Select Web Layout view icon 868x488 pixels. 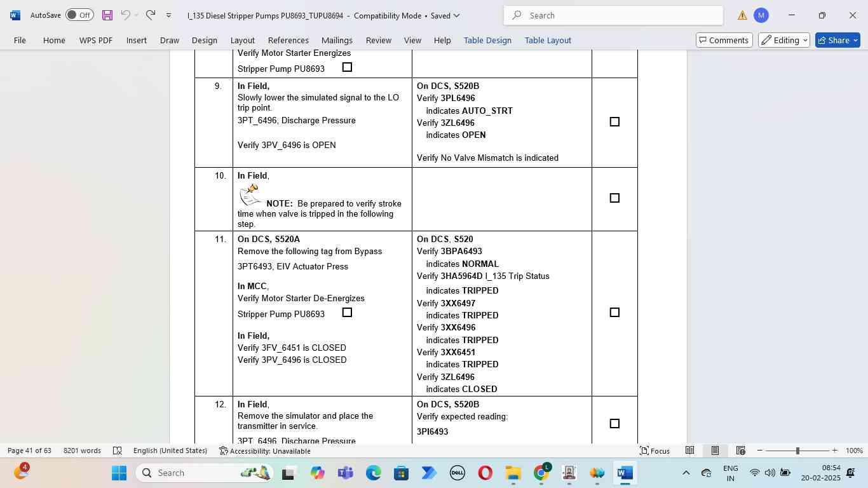pos(740,451)
